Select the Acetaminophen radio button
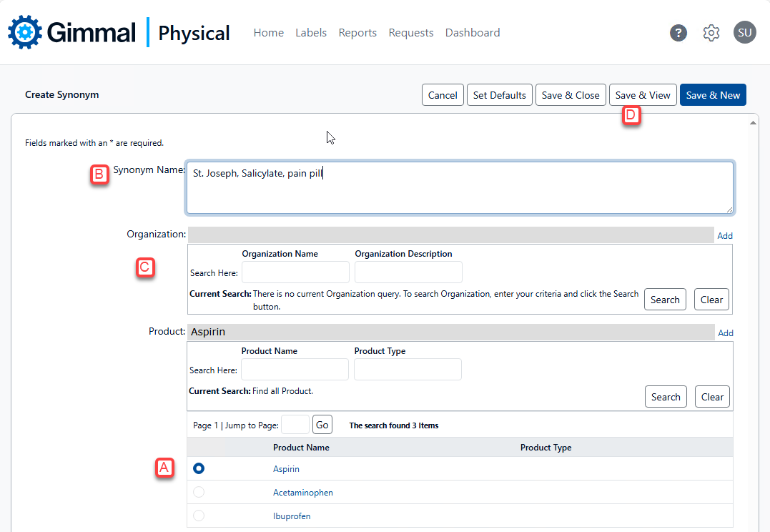This screenshot has width=770, height=532. pos(199,492)
